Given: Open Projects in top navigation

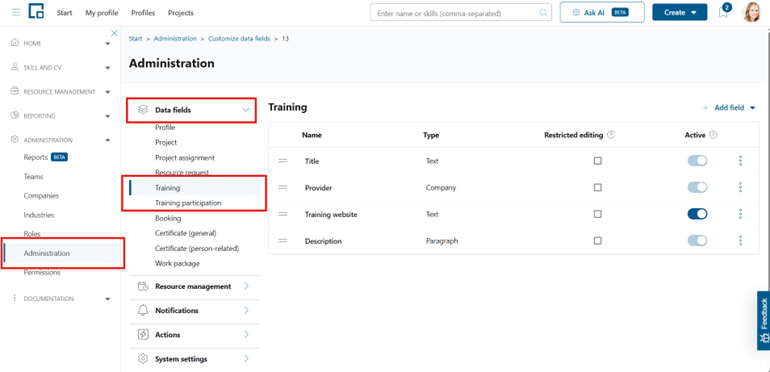Looking at the screenshot, I should point(181,13).
